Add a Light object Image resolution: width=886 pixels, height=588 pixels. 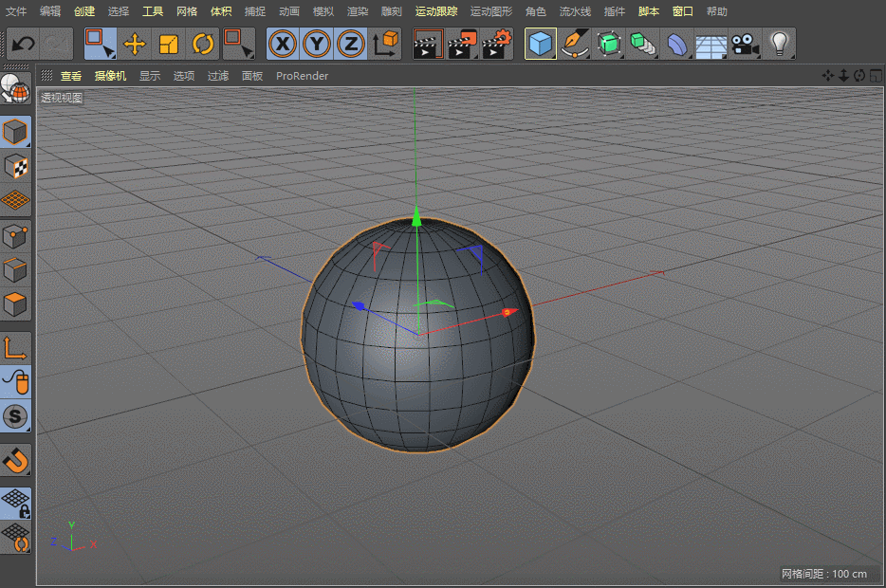coord(779,44)
